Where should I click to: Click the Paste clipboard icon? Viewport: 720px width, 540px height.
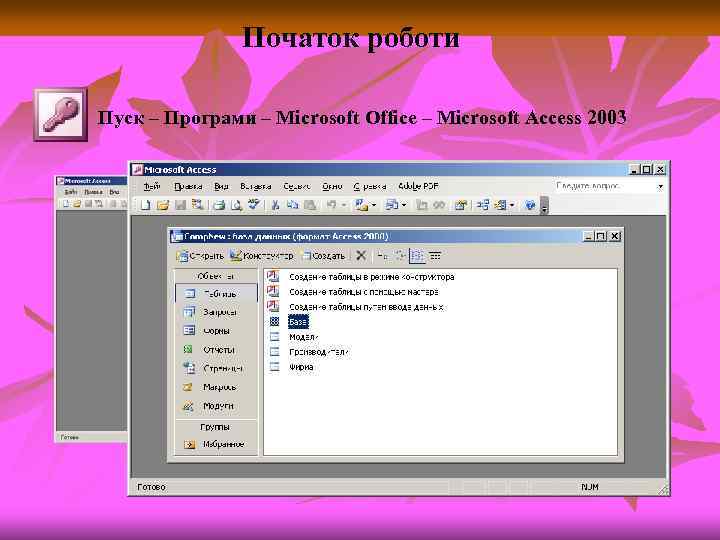click(x=310, y=205)
